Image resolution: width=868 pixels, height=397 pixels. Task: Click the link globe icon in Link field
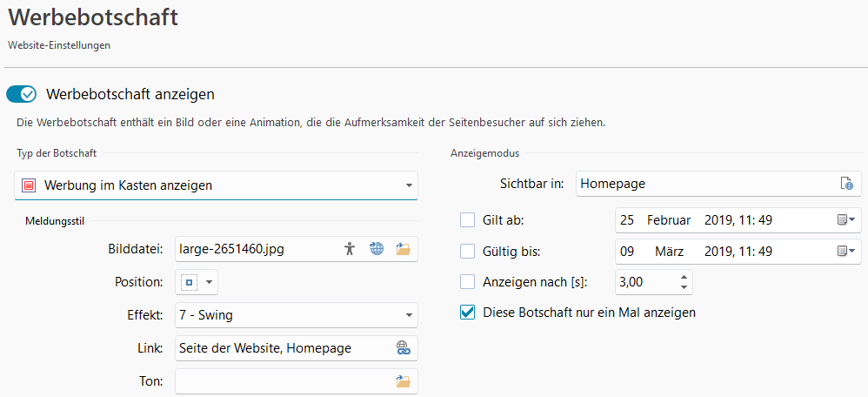coord(403,348)
